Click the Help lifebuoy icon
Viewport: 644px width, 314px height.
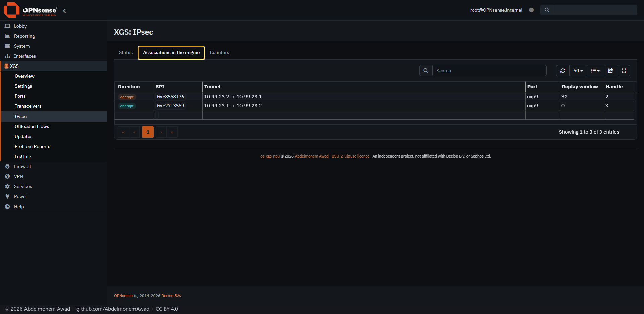7,207
